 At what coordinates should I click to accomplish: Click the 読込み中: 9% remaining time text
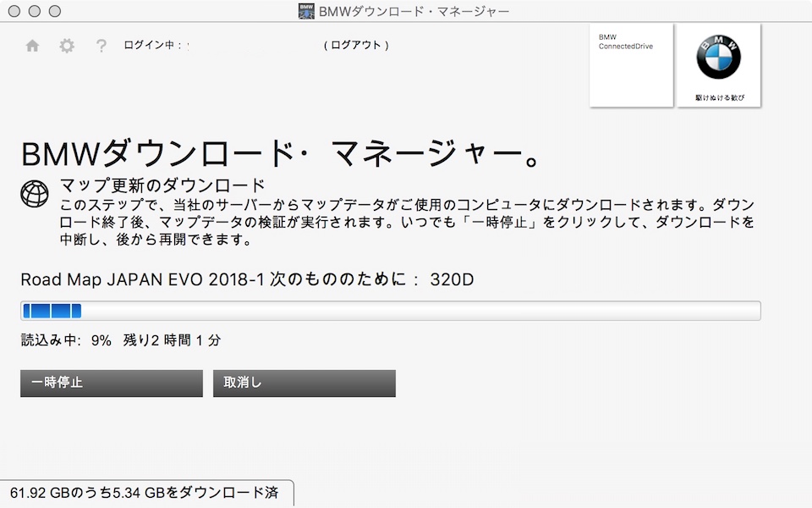(121, 340)
